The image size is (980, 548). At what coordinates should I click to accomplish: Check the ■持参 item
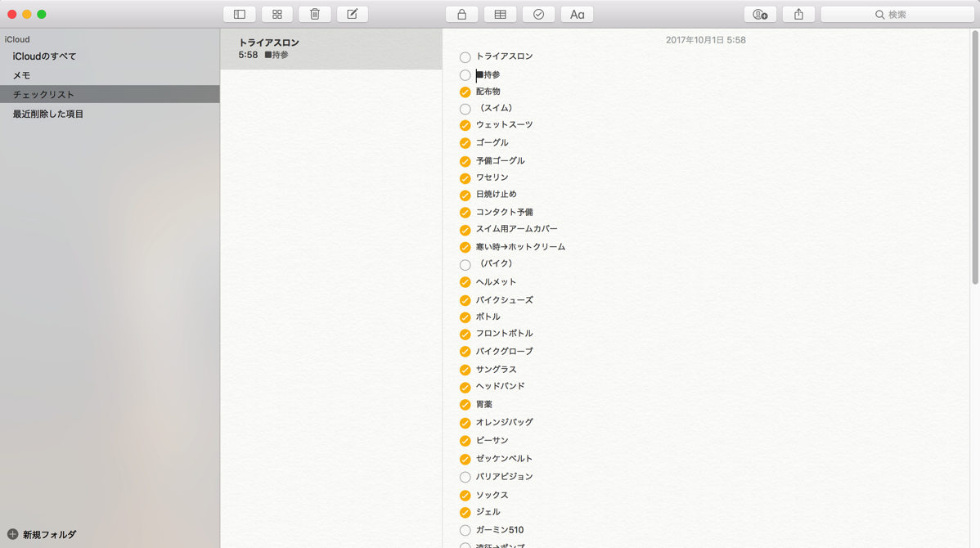point(465,75)
